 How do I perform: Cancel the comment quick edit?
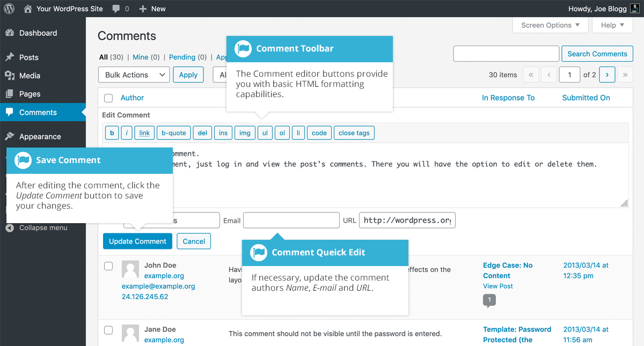click(194, 241)
